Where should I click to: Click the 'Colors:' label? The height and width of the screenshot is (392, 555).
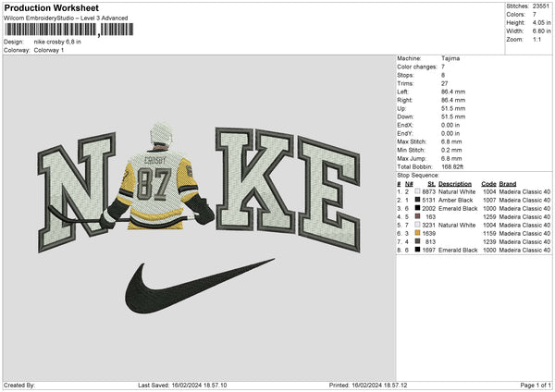click(x=515, y=15)
